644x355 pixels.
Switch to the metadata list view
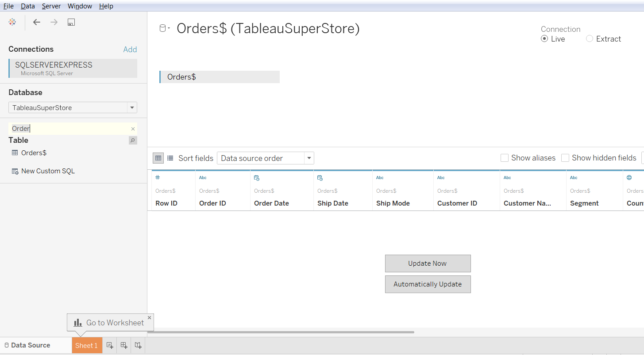click(170, 158)
